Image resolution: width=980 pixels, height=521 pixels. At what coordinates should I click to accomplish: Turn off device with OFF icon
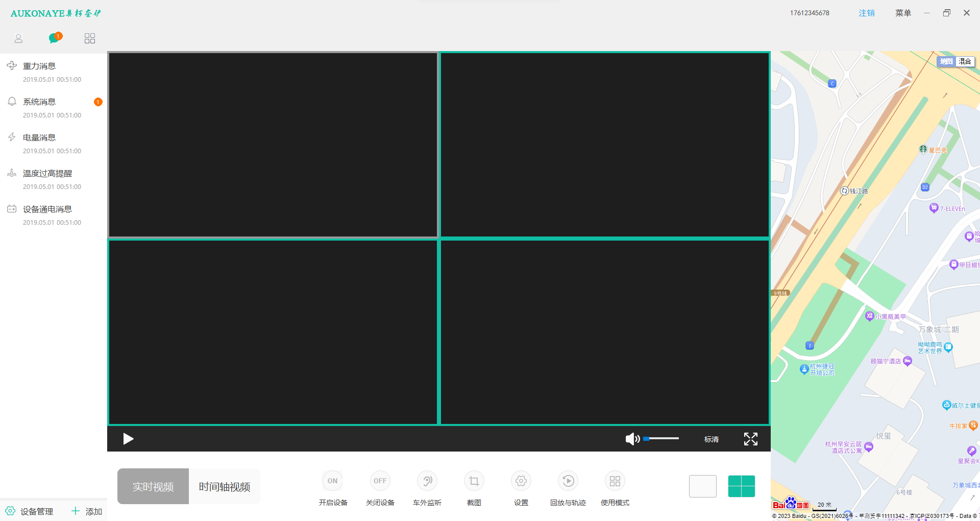point(380,481)
